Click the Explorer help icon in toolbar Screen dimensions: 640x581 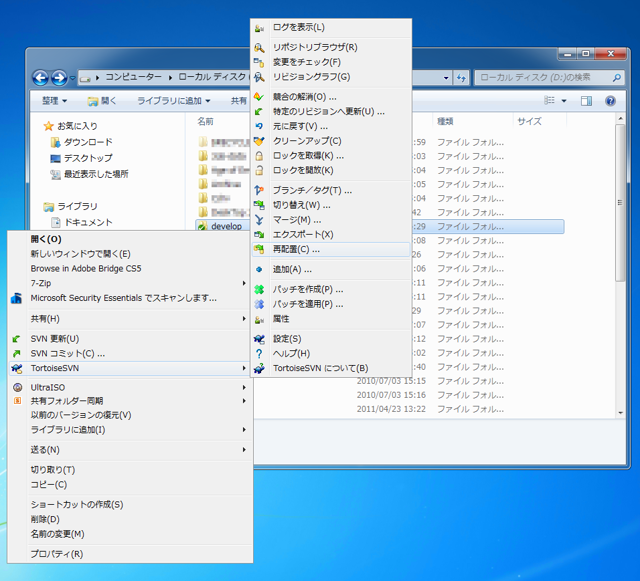pos(610,101)
